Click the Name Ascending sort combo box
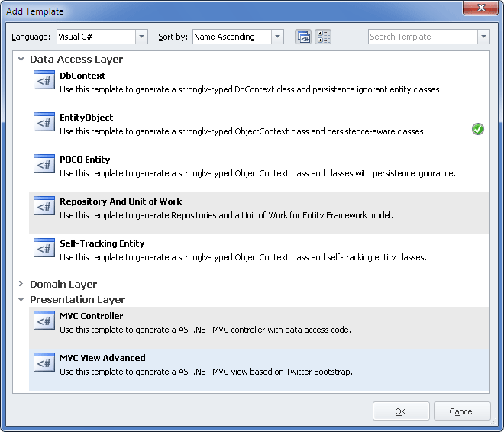 pos(238,37)
